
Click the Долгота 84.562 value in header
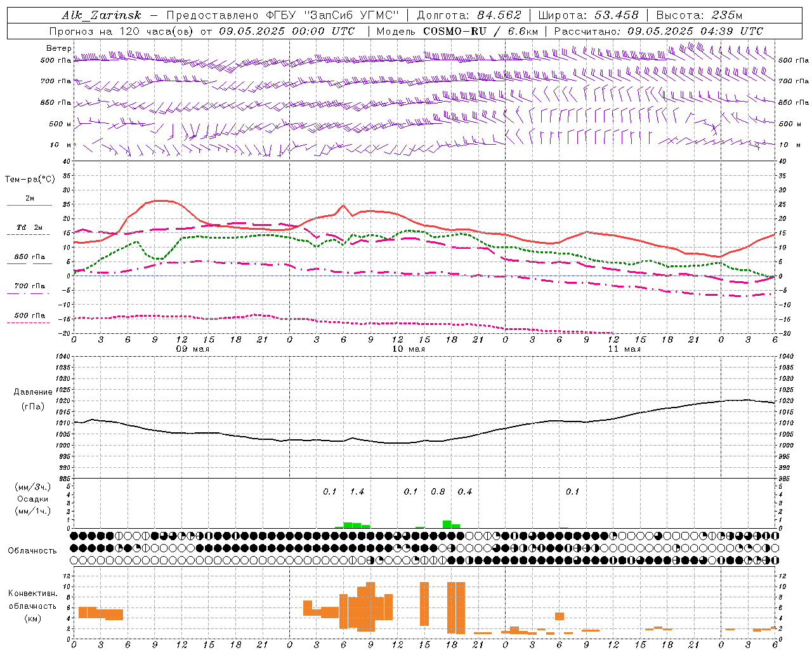click(469, 15)
